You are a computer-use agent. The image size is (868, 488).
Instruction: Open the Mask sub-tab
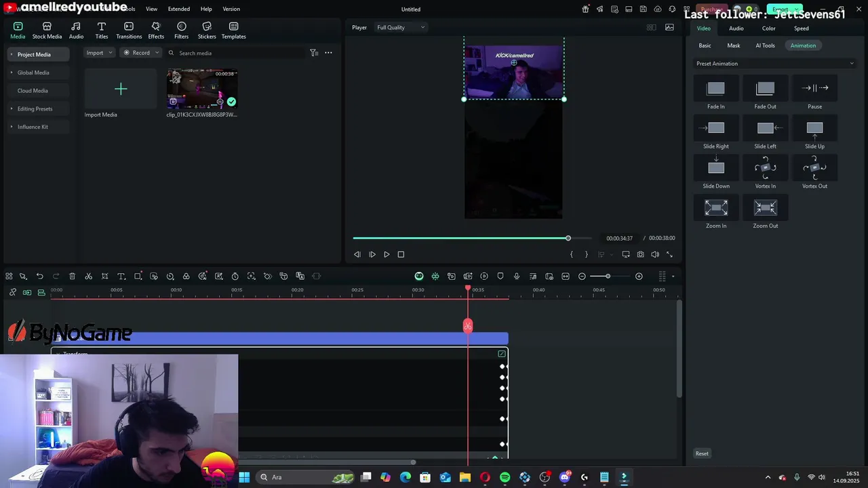(x=734, y=45)
